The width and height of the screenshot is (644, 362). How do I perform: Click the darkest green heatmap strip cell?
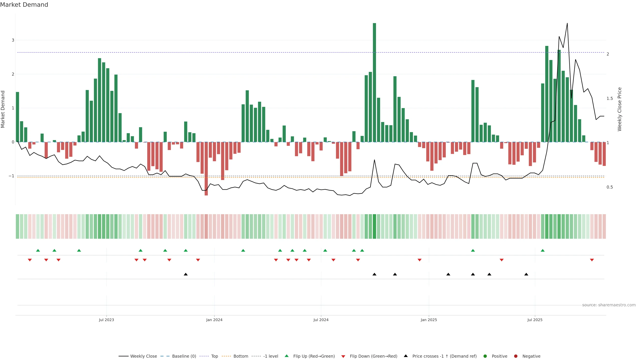pos(374,226)
